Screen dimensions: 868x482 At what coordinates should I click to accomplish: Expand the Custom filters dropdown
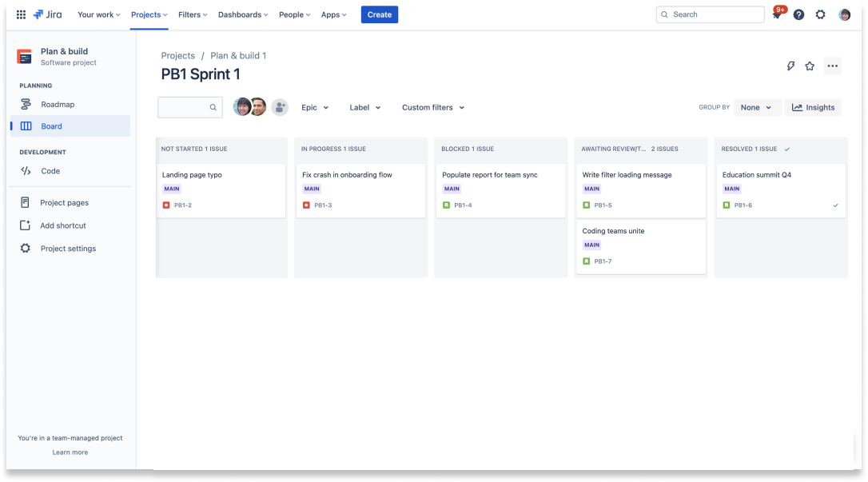point(432,107)
